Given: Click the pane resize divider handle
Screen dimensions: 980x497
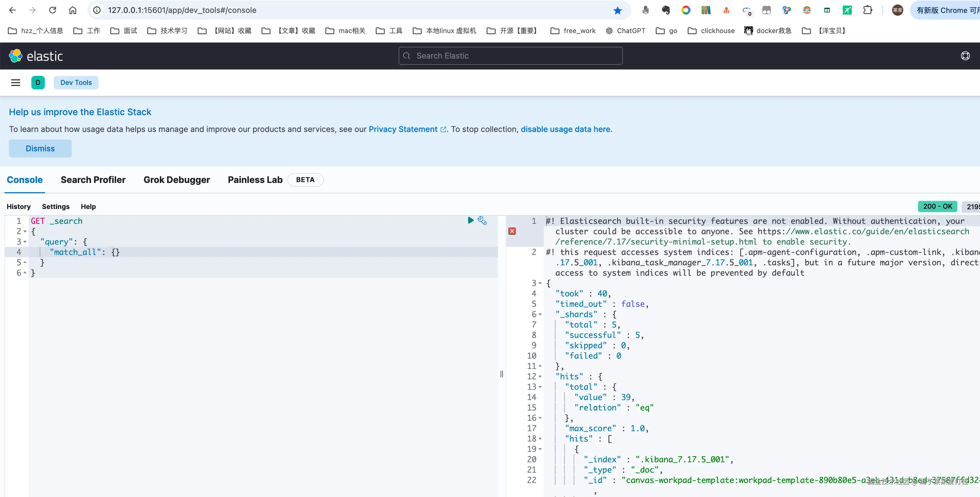Looking at the screenshot, I should pyautogui.click(x=501, y=374).
